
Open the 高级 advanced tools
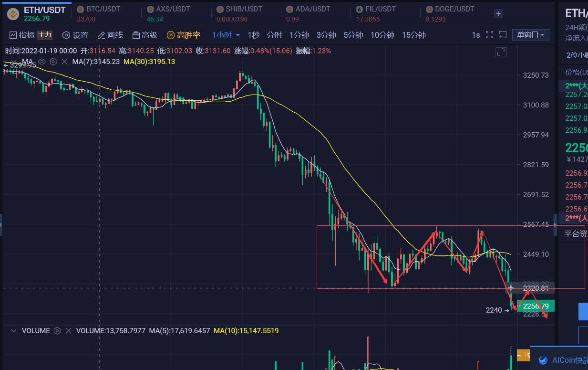[x=144, y=35]
